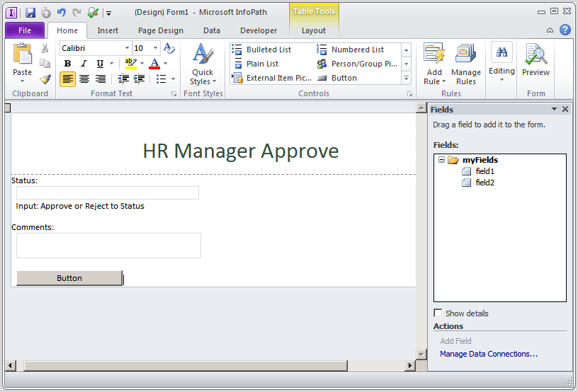
Task: Apply the red font color
Action: point(154,63)
